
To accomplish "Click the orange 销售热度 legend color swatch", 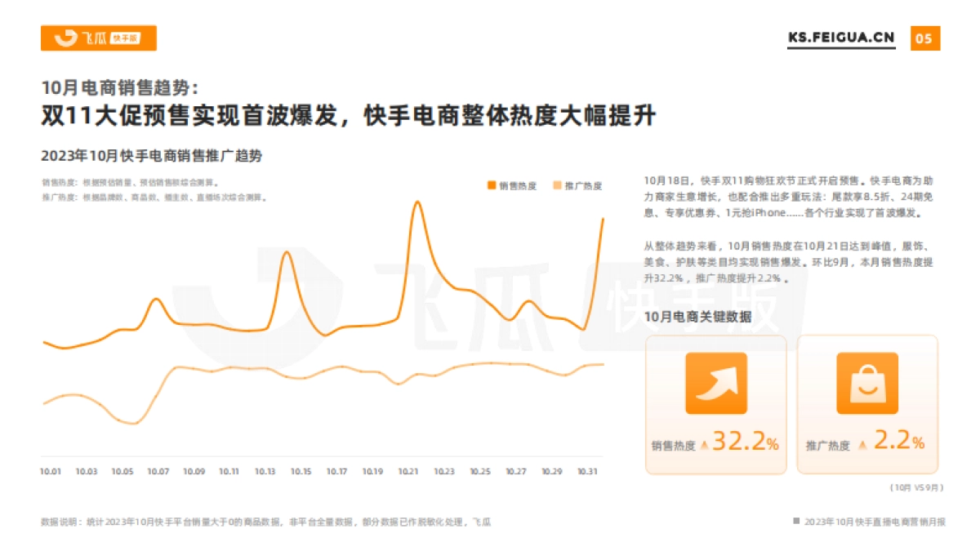I will (x=490, y=185).
